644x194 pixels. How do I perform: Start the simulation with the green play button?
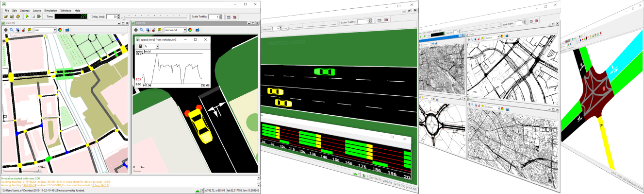click(27, 17)
